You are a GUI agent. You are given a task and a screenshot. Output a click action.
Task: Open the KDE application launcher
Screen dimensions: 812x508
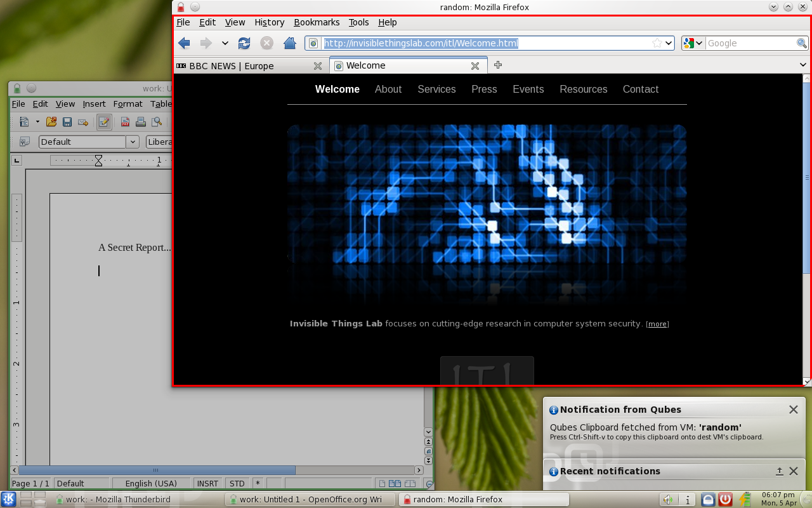tap(9, 499)
